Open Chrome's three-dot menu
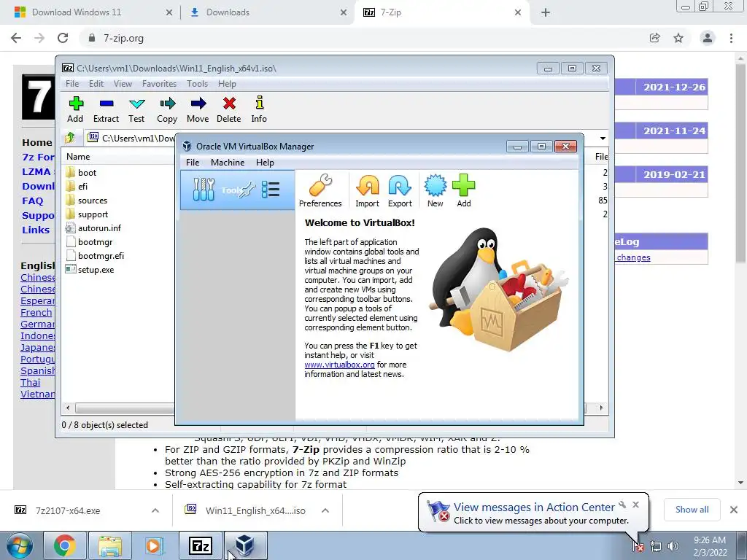Screen dimensions: 747x560 point(731,38)
